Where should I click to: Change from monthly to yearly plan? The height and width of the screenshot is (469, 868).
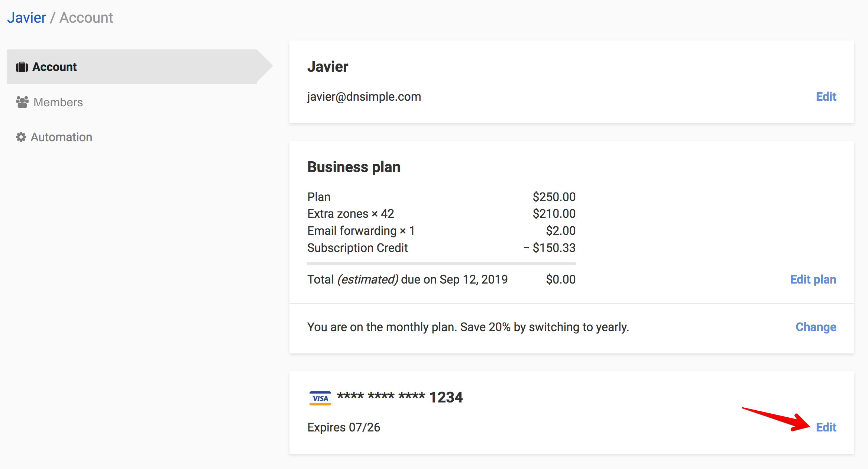point(816,327)
